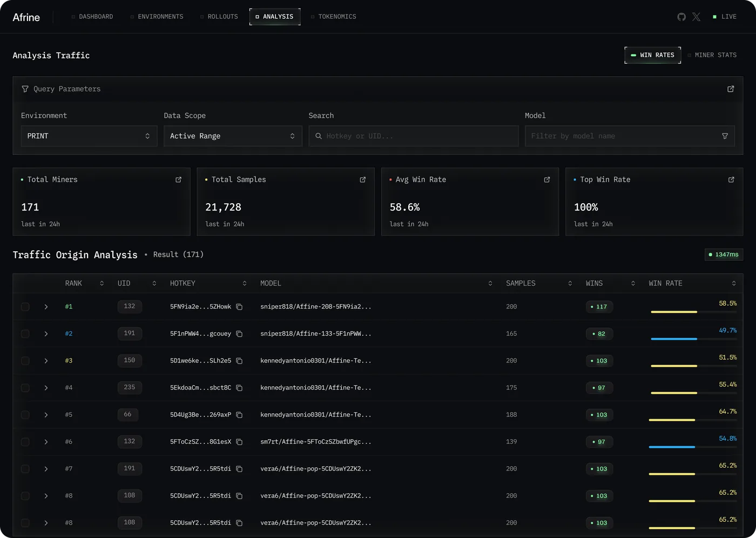Go to the Rollouts tab
Screen dimensions: 756x538
tap(219, 17)
